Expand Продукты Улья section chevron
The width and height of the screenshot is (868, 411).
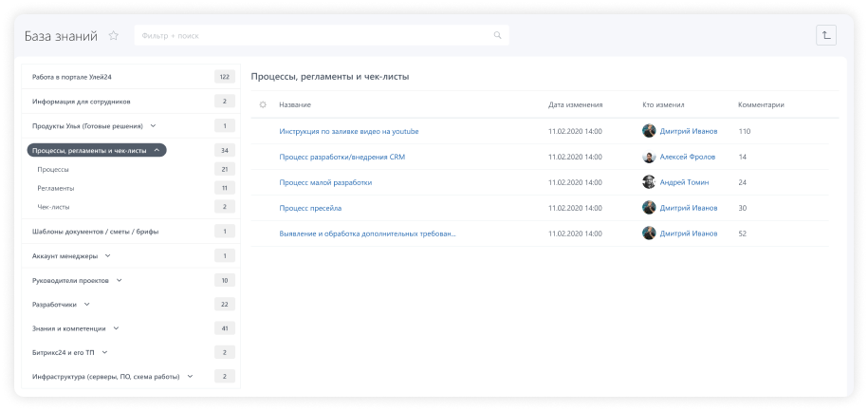coord(154,125)
